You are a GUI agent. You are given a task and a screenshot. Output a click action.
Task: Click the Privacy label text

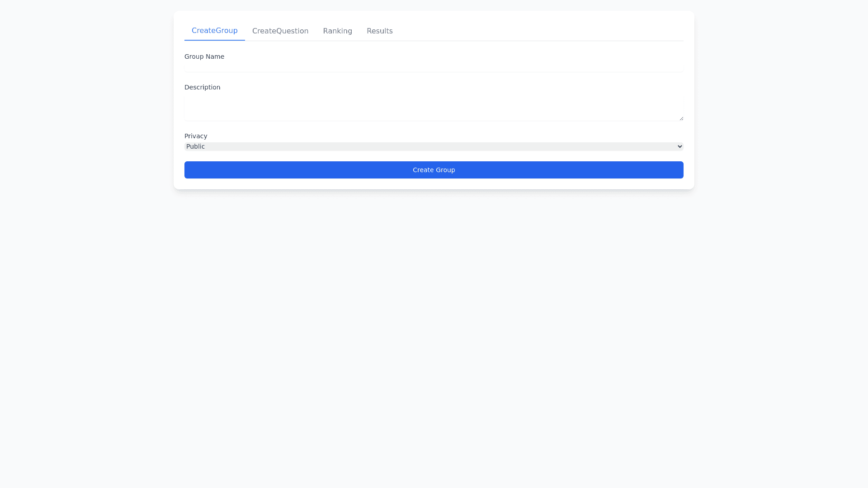coord(196,136)
